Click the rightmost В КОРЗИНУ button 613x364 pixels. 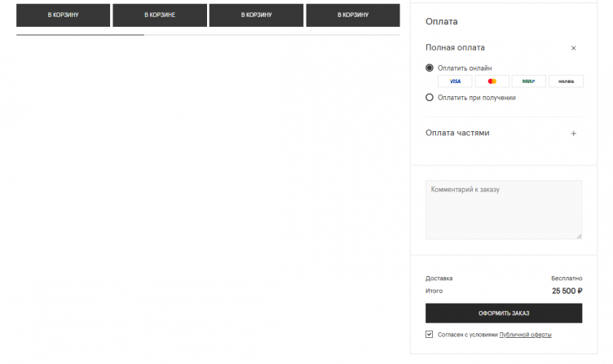352,15
